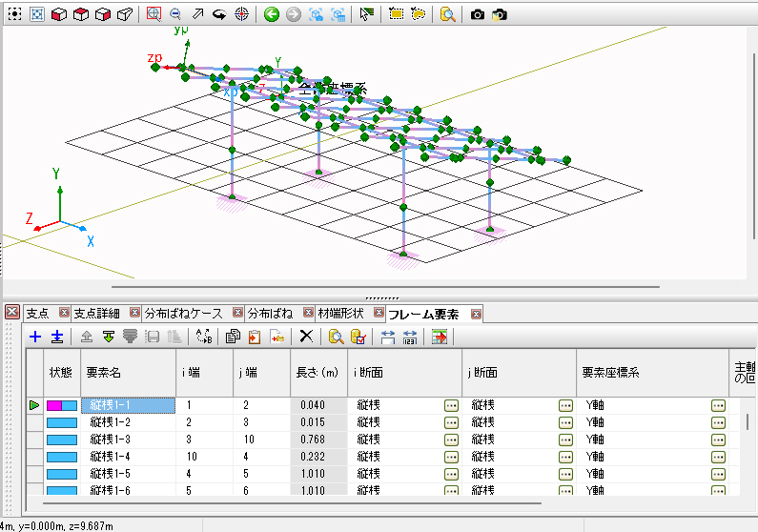758x532 pixels.
Task: Click the zoom window tool in top toolbar
Action: [x=154, y=15]
